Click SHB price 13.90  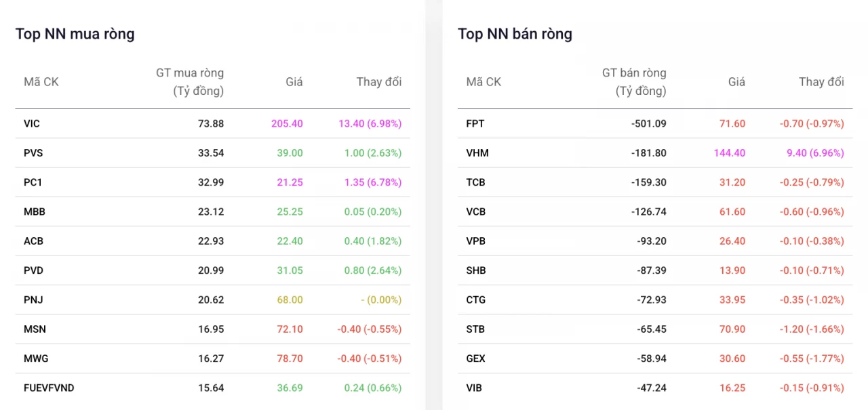coord(732,270)
